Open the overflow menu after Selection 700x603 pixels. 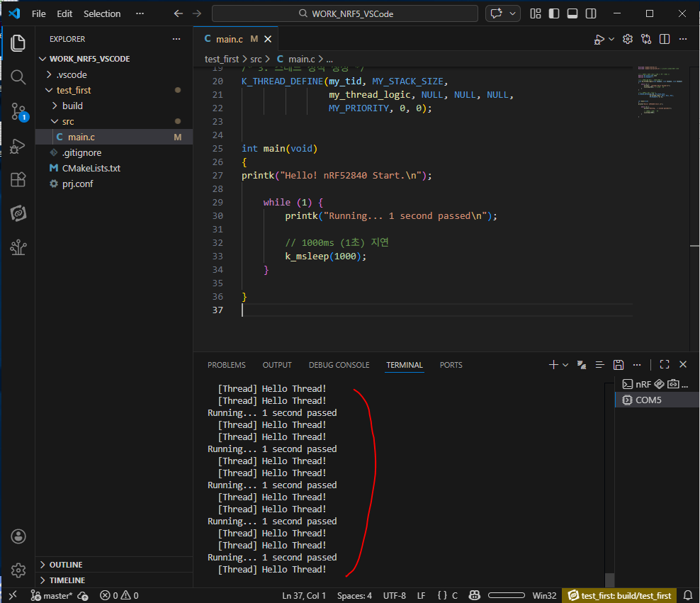pos(140,14)
